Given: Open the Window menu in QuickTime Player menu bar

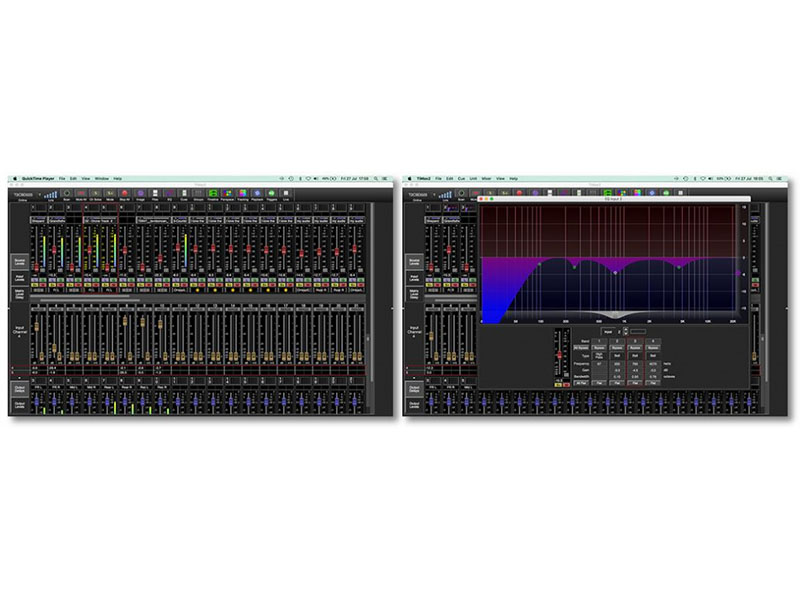Looking at the screenshot, I should click(101, 178).
